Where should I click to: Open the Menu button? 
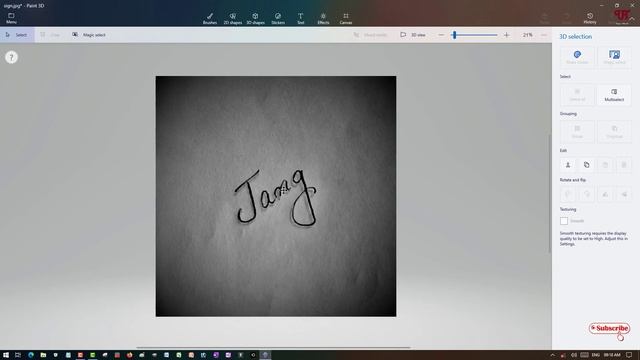pyautogui.click(x=11, y=18)
